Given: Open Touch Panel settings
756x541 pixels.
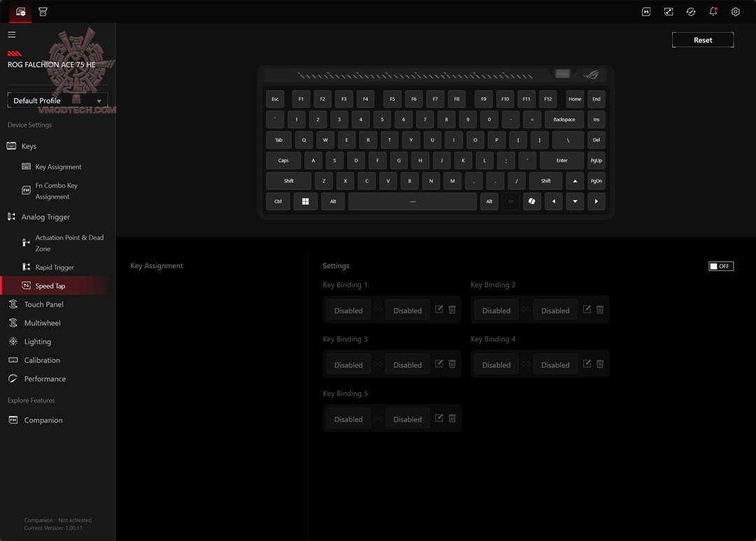Looking at the screenshot, I should pyautogui.click(x=43, y=304).
